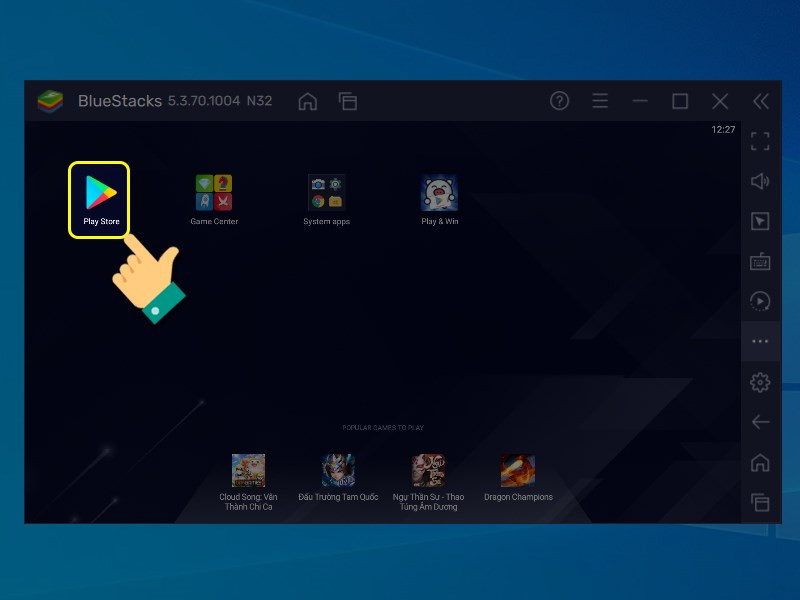Image resolution: width=800 pixels, height=600 pixels.
Task: Select the aim/shooting mode sidebar icon
Action: coord(760,221)
